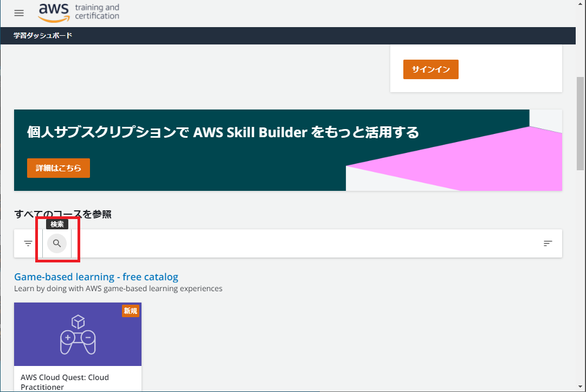
Task: Open the sort options icon
Action: pyautogui.click(x=548, y=243)
